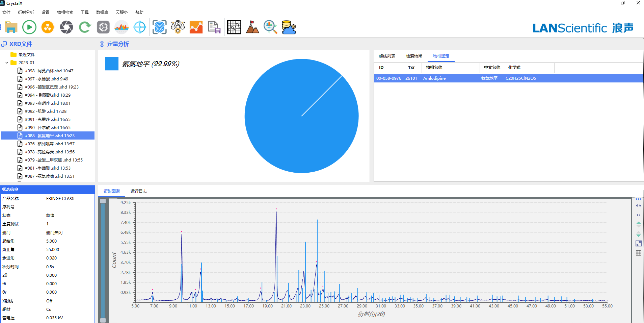
Task: Click the blue 氨氯地平 legend color swatch
Action: click(111, 64)
